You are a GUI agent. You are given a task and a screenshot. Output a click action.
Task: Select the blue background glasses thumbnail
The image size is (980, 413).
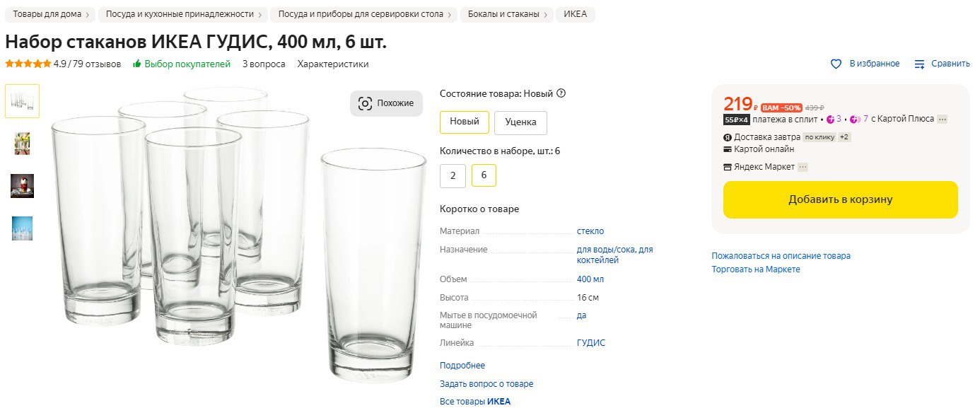(x=22, y=228)
